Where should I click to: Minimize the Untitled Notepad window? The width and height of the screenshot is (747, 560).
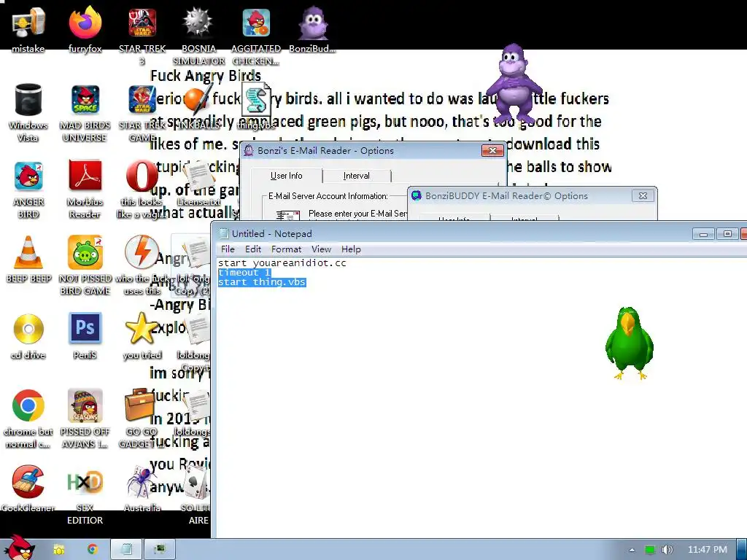[703, 234]
